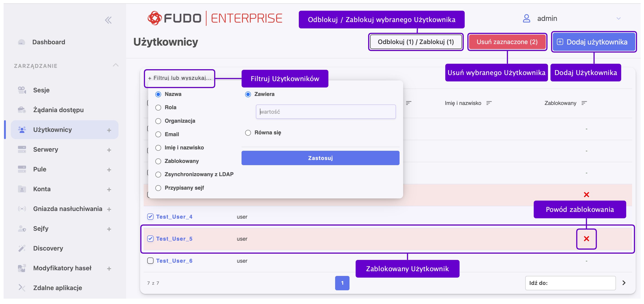Click the Sesje camera icon

[x=22, y=90]
